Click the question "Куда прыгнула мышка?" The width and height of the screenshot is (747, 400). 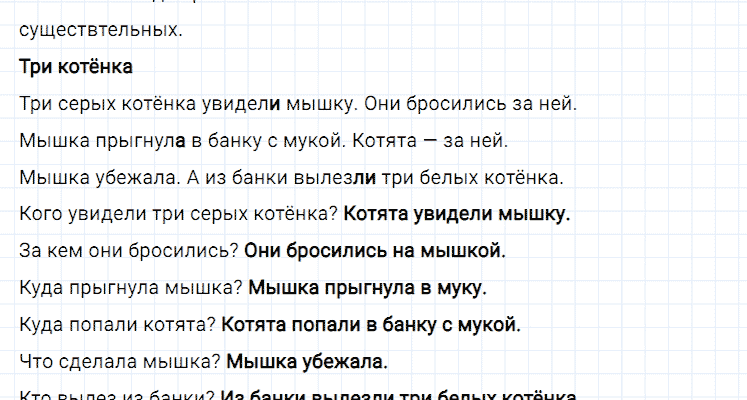[130, 288]
